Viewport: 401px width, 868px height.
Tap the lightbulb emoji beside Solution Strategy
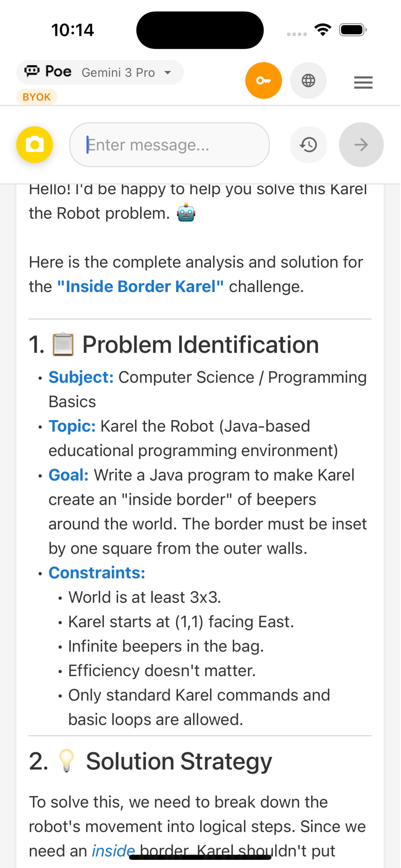[66, 761]
